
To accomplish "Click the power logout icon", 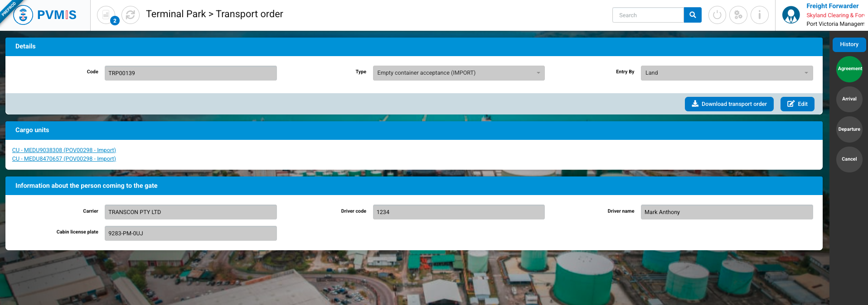I will [x=717, y=15].
